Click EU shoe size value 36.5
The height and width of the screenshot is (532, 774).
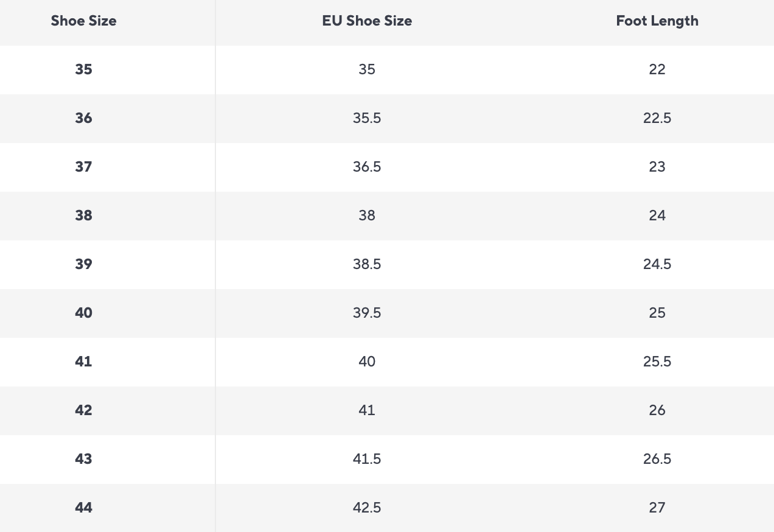click(x=367, y=167)
